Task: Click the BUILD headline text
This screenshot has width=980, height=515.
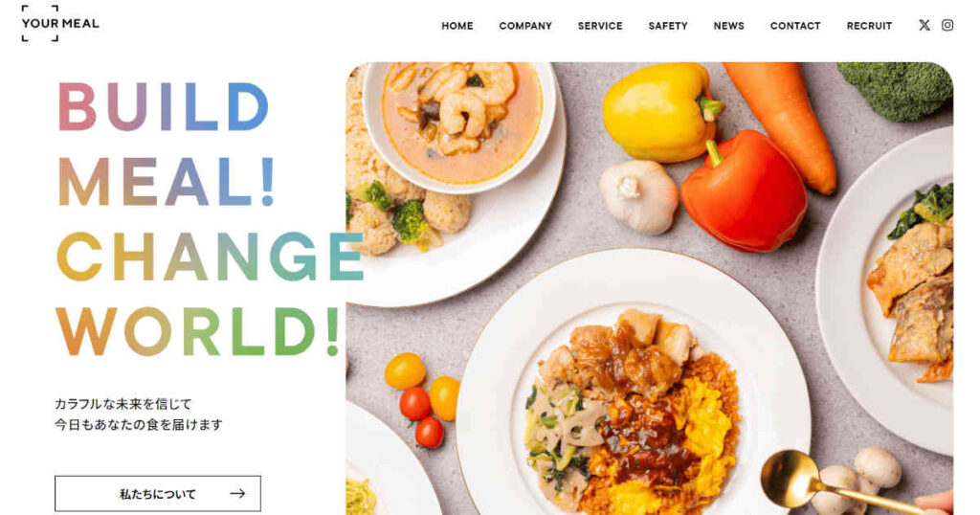Action: (163, 106)
